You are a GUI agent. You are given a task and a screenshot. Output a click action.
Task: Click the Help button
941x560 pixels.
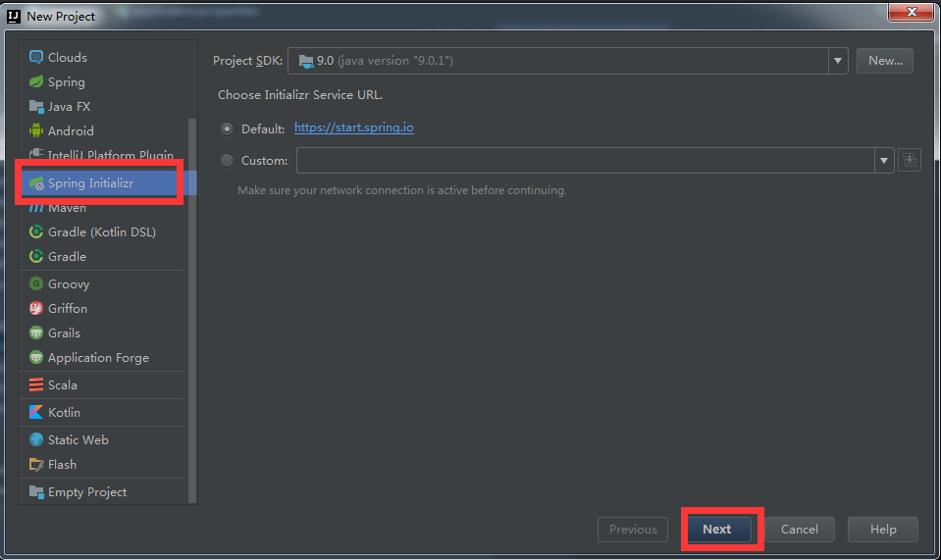pyautogui.click(x=883, y=530)
